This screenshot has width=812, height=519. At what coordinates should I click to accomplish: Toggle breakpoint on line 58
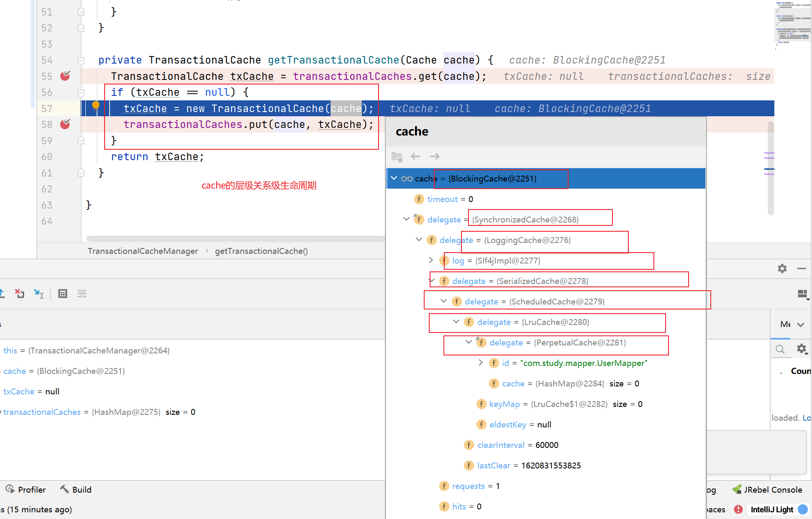[65, 124]
